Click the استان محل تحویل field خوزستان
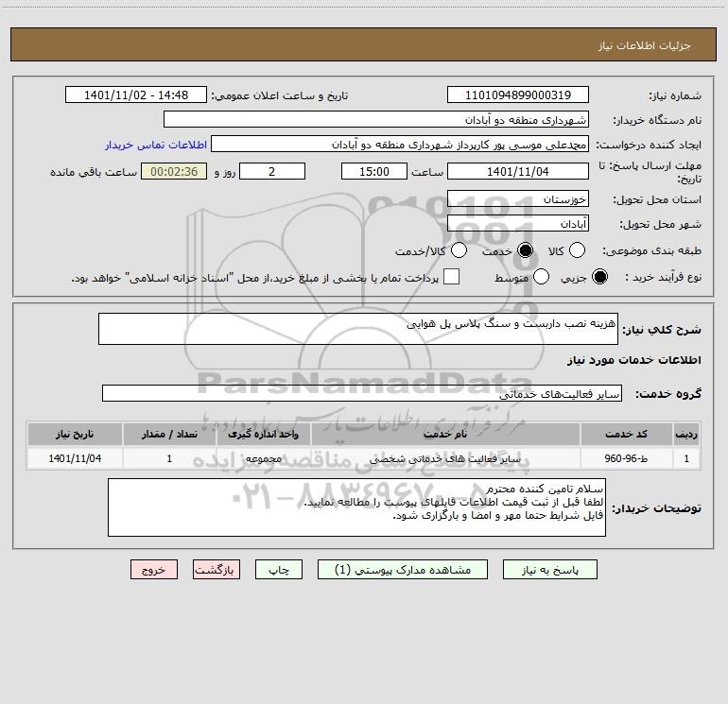 (x=518, y=199)
